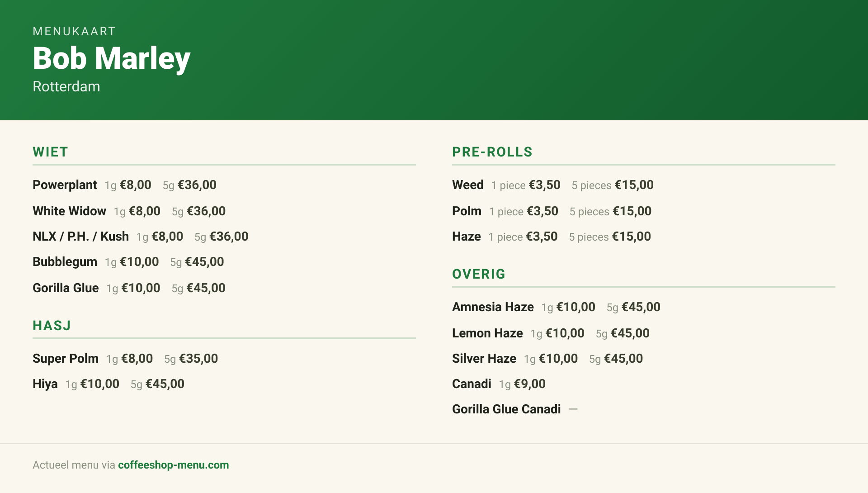
Task: Click the Bob Marley title
Action: click(x=112, y=58)
